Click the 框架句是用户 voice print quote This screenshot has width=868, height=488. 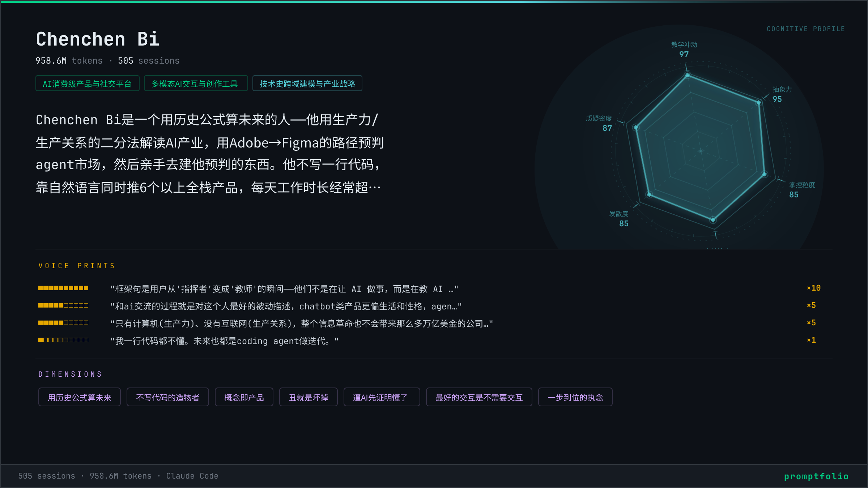click(x=284, y=289)
